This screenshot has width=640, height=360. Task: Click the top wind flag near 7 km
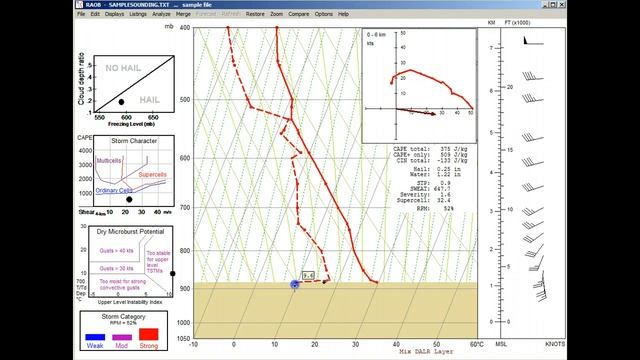pyautogui.click(x=533, y=41)
